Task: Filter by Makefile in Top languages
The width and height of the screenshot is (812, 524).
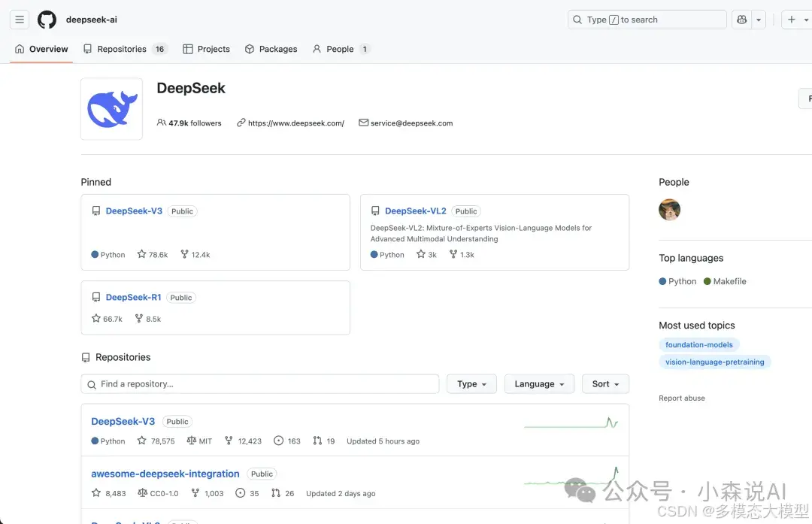Action: [725, 282]
